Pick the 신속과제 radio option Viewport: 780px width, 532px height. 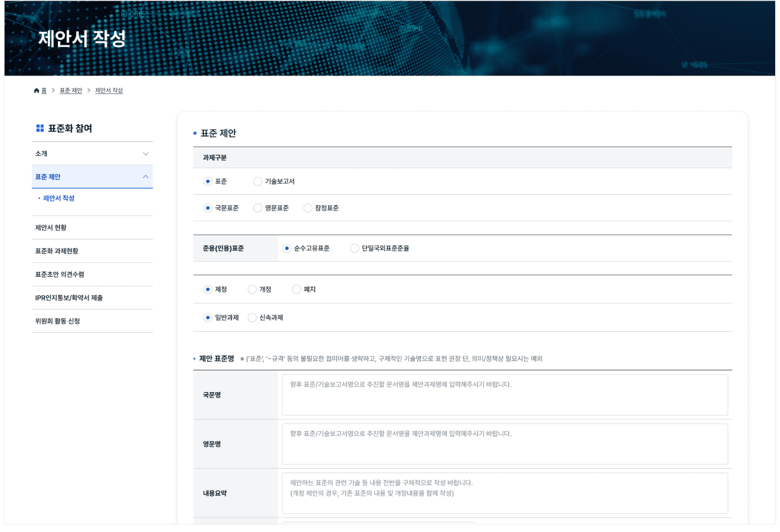pyautogui.click(x=252, y=318)
